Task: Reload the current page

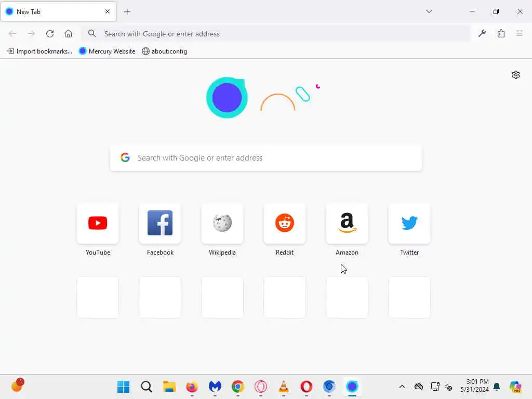Action: pyautogui.click(x=50, y=34)
